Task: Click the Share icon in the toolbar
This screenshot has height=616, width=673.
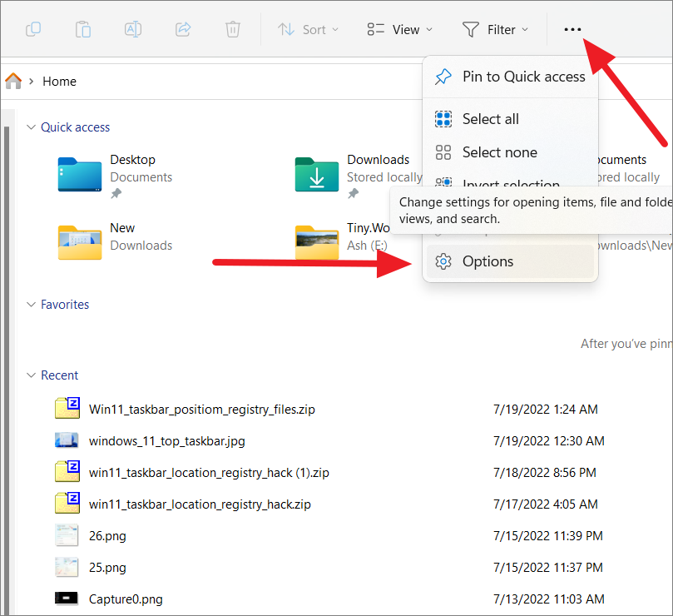Action: pos(182,29)
